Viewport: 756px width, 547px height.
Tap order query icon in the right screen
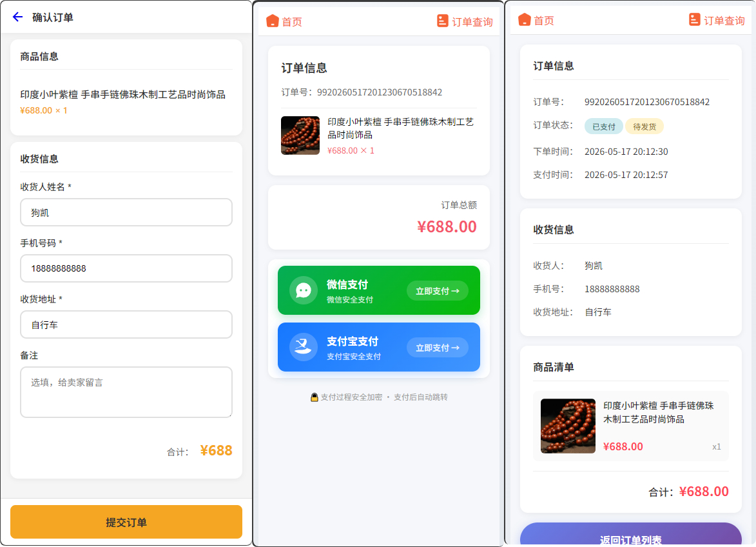[694, 20]
